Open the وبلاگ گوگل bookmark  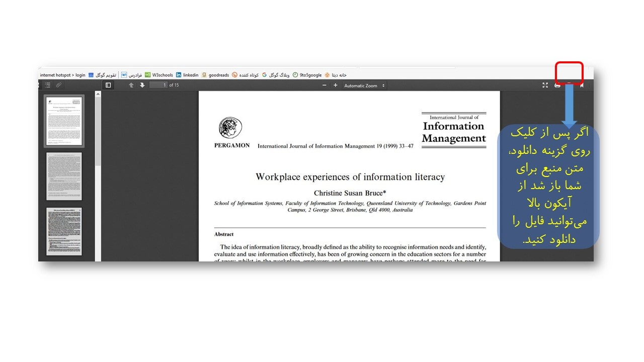click(x=276, y=75)
